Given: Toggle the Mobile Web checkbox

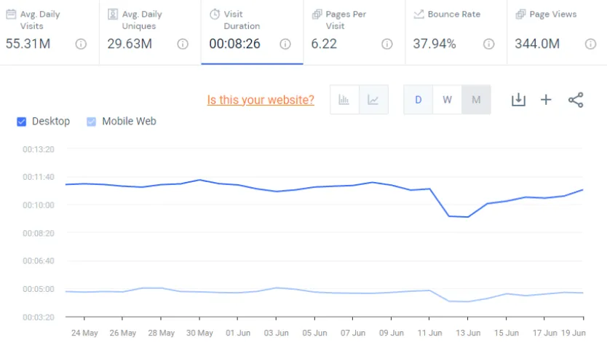Looking at the screenshot, I should point(91,122).
